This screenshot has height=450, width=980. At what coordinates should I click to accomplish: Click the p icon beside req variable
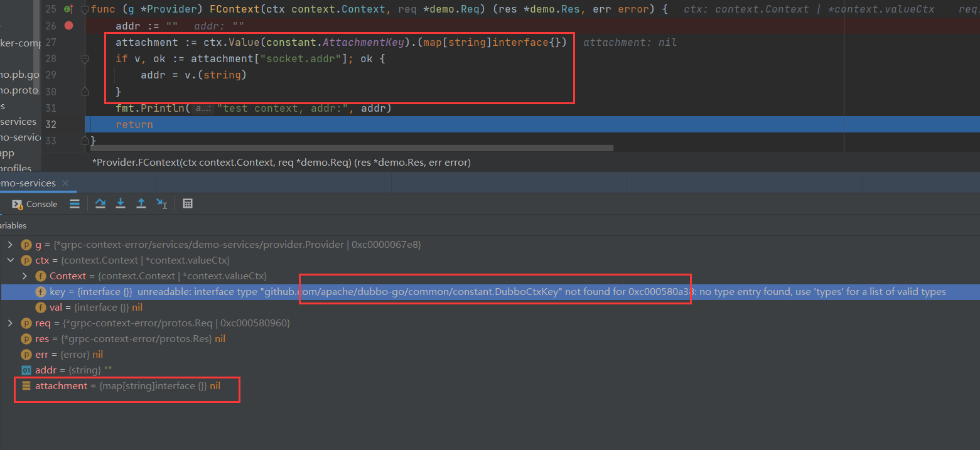click(x=26, y=323)
